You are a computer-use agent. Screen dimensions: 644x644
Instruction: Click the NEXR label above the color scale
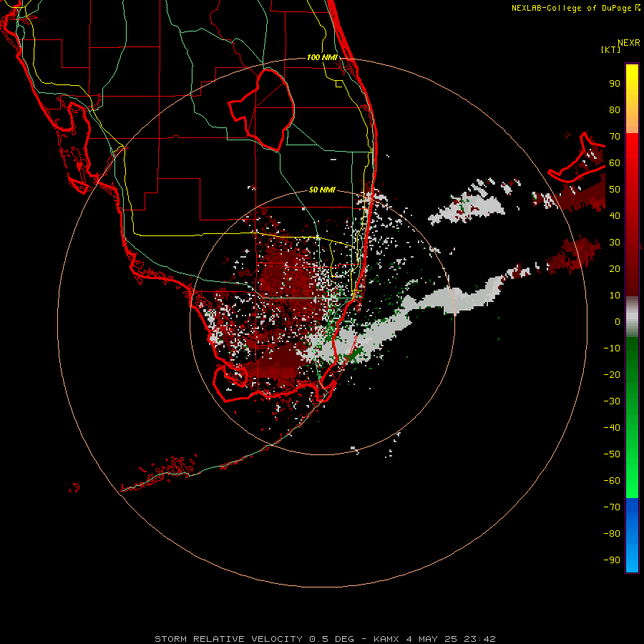tap(629, 43)
